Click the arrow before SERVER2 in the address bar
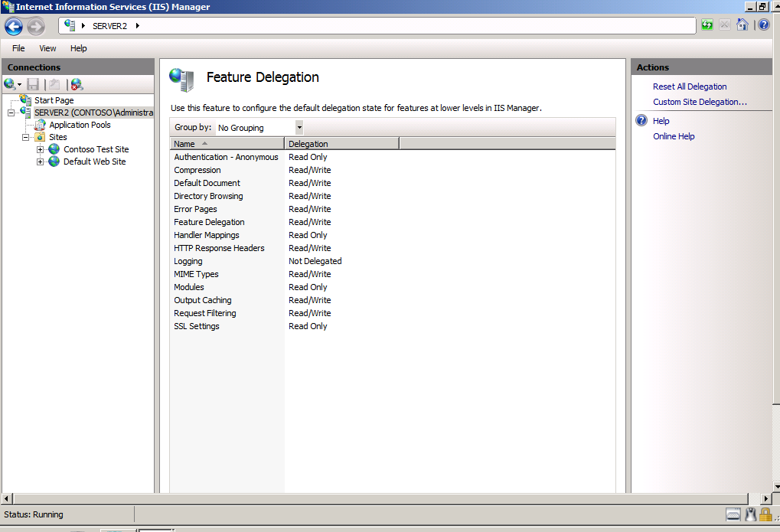This screenshot has width=780, height=532. point(83,26)
